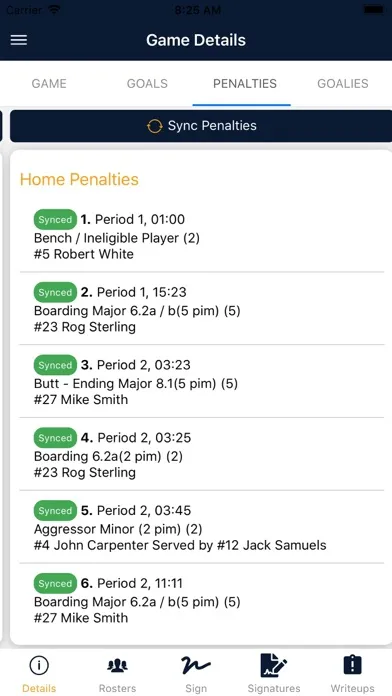Open the Rosters people icon
The height and width of the screenshot is (696, 392).
point(118,665)
